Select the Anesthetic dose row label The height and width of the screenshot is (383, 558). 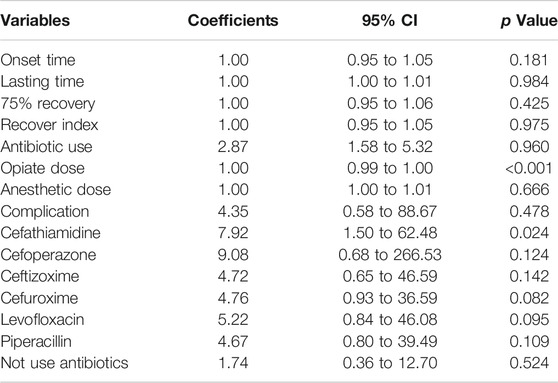pos(56,189)
